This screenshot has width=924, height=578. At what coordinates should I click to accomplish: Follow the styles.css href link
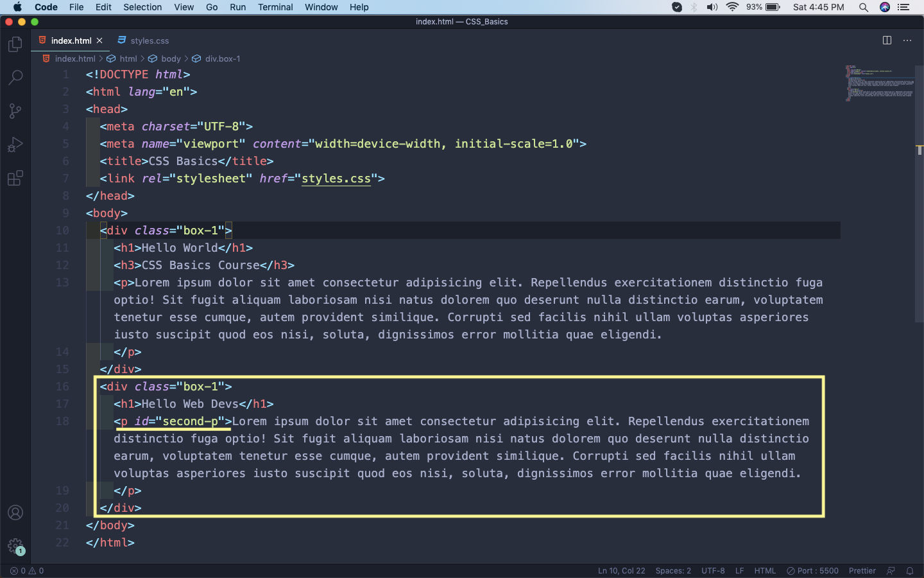tap(336, 179)
